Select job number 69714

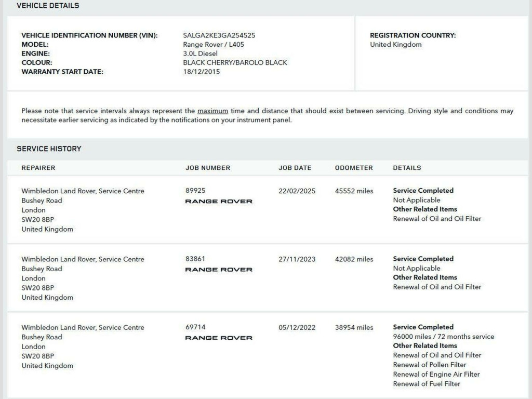click(x=195, y=327)
